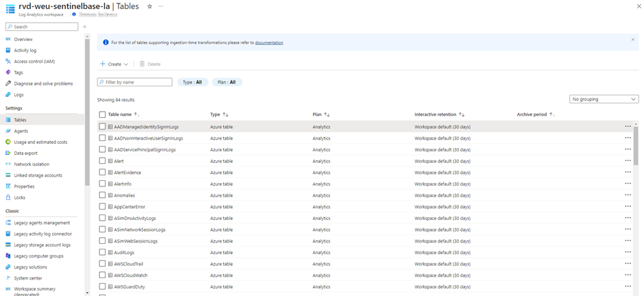The width and height of the screenshot is (644, 296).
Task: Sort by the Interactive retention column
Action: coord(439,114)
